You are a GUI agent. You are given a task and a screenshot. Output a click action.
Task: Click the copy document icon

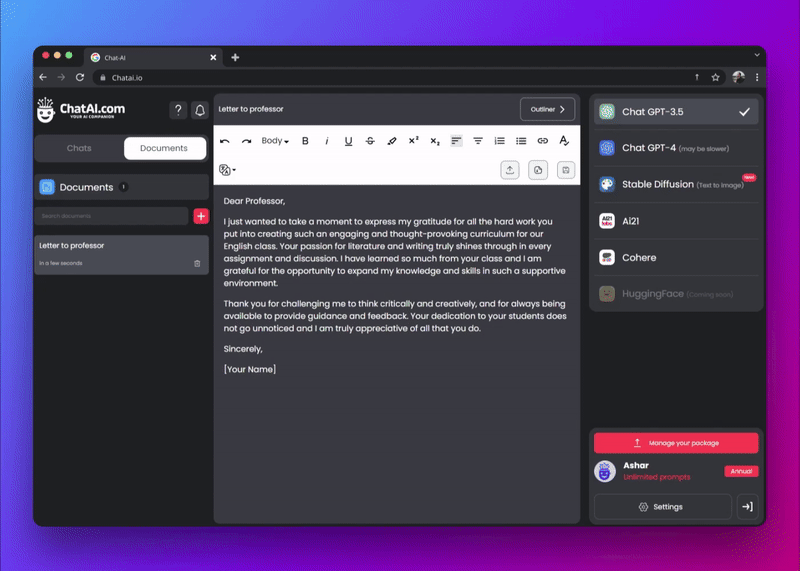[x=538, y=170]
